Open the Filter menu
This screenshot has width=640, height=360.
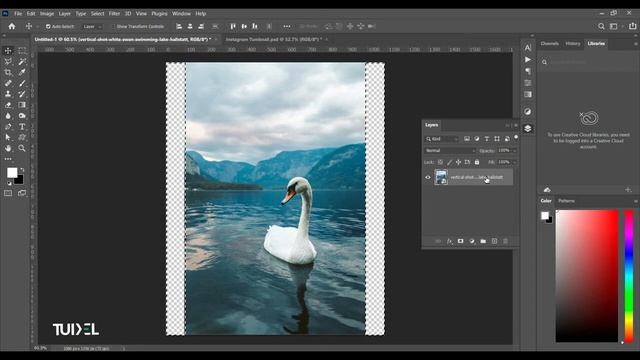[114, 13]
